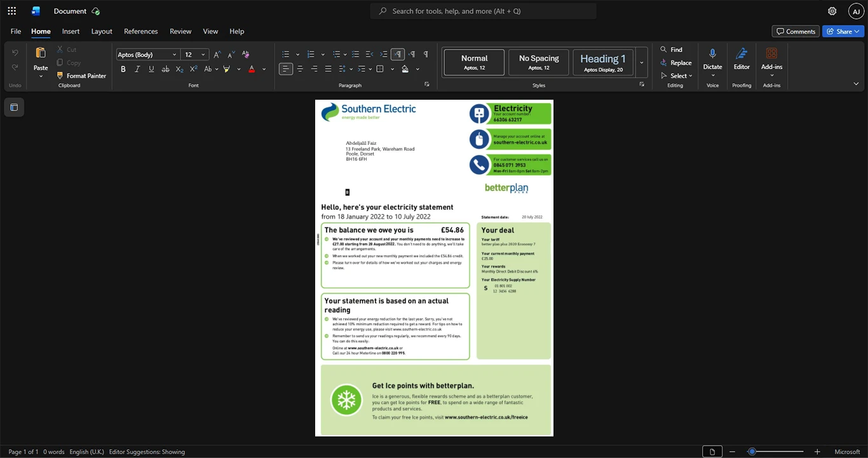Insert a bulleted list
Viewport: 868px width, 458px height.
pyautogui.click(x=286, y=55)
